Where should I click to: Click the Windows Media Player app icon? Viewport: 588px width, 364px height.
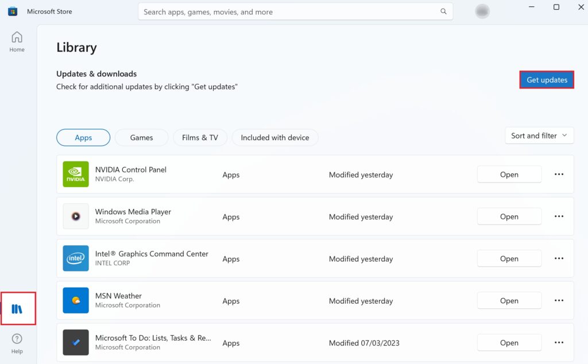(76, 216)
